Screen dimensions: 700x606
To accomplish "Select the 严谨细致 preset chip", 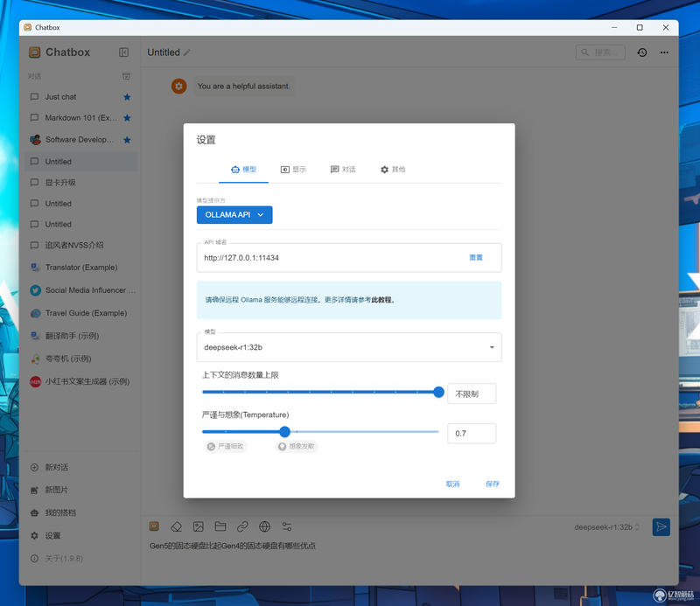I will 226,446.
